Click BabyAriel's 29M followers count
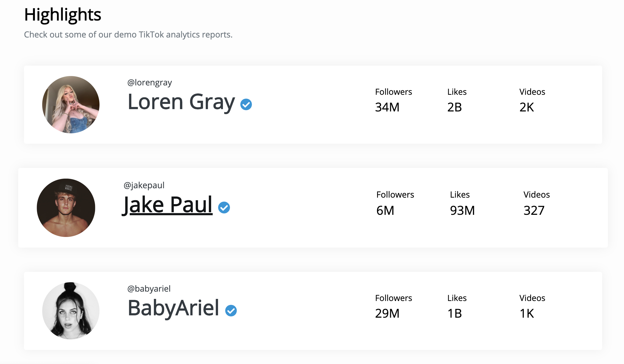The width and height of the screenshot is (624, 364). (x=387, y=313)
